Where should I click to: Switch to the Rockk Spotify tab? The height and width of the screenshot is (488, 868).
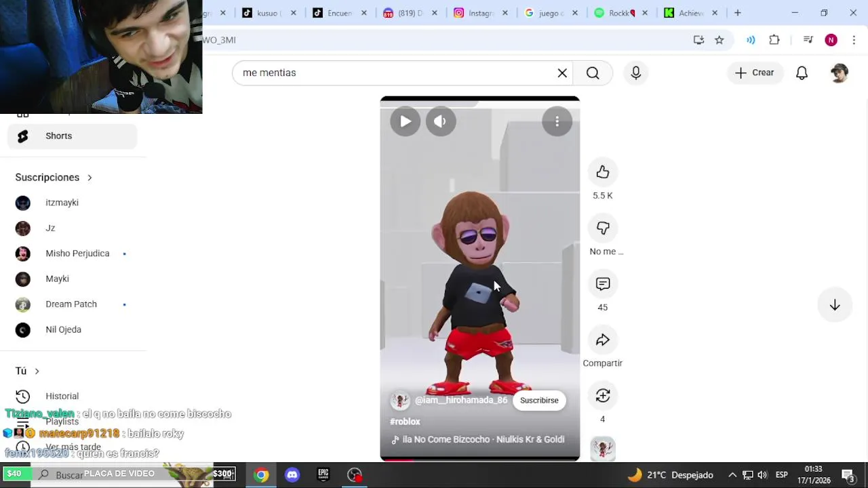[621, 13]
